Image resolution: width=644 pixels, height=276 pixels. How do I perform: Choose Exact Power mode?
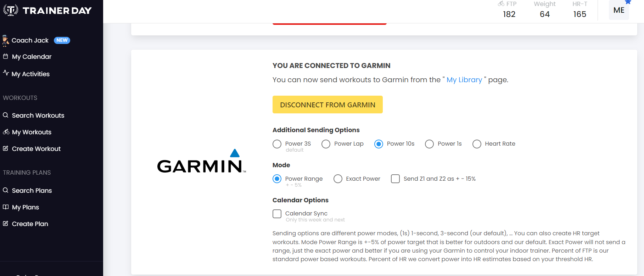[x=338, y=179]
